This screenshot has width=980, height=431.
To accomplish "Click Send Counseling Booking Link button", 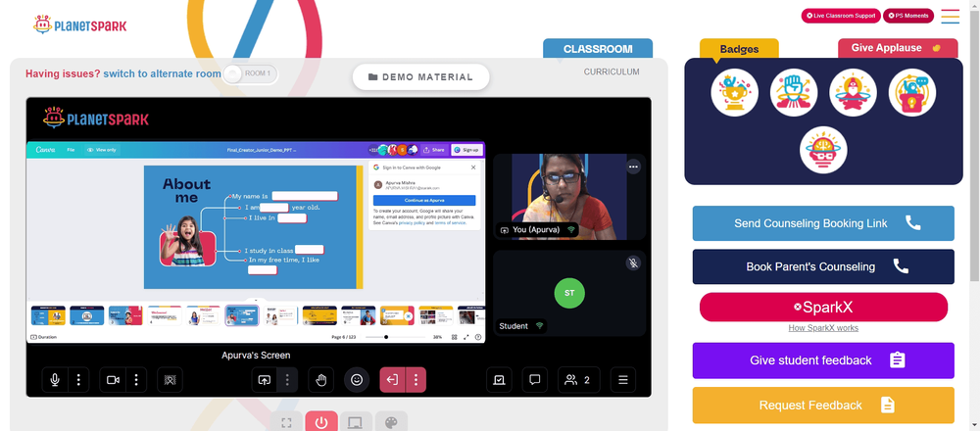I will coord(823,223).
